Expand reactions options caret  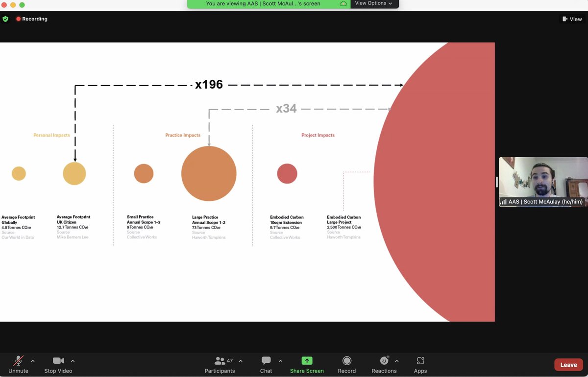point(397,361)
